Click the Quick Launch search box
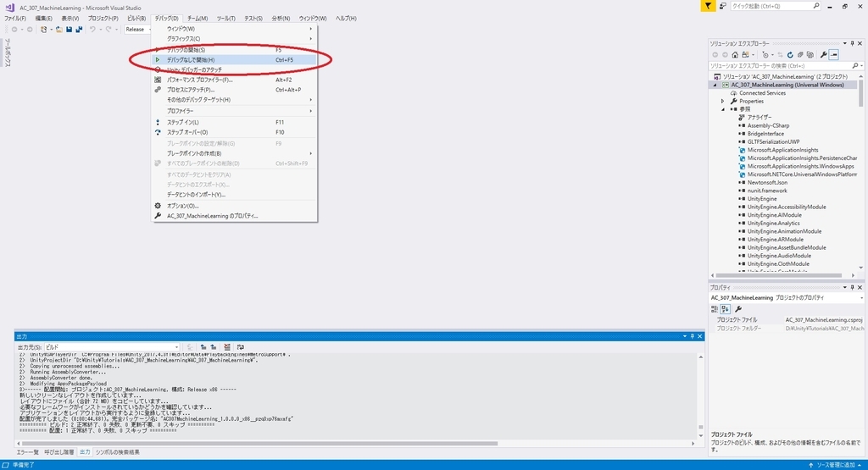Viewport: 868px width, 470px height. click(x=775, y=6)
